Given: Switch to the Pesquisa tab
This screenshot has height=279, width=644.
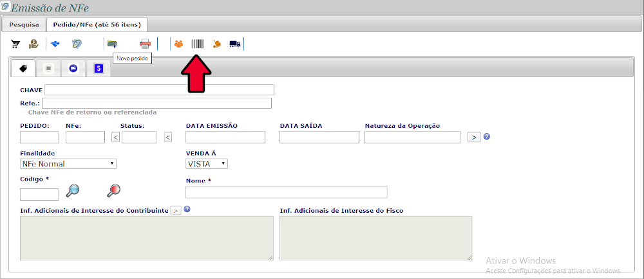Looking at the screenshot, I should (24, 25).
